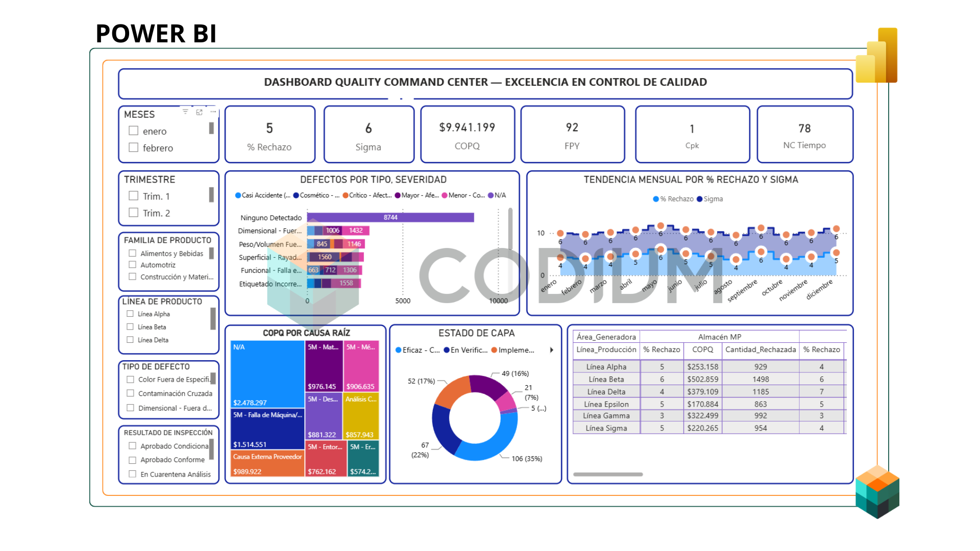
Task: Select Dimensional - Fuera defect type checkbox
Action: coord(130,408)
